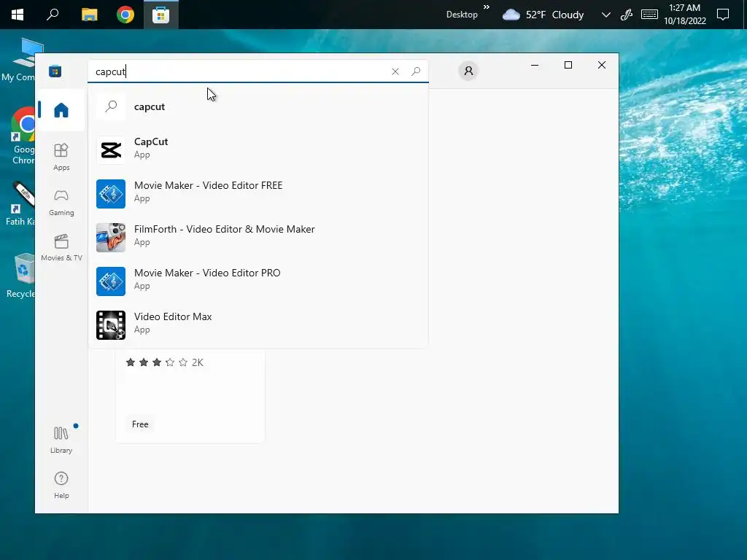This screenshot has height=560, width=747.
Task: Minimize the Microsoft Store window
Action: point(535,65)
